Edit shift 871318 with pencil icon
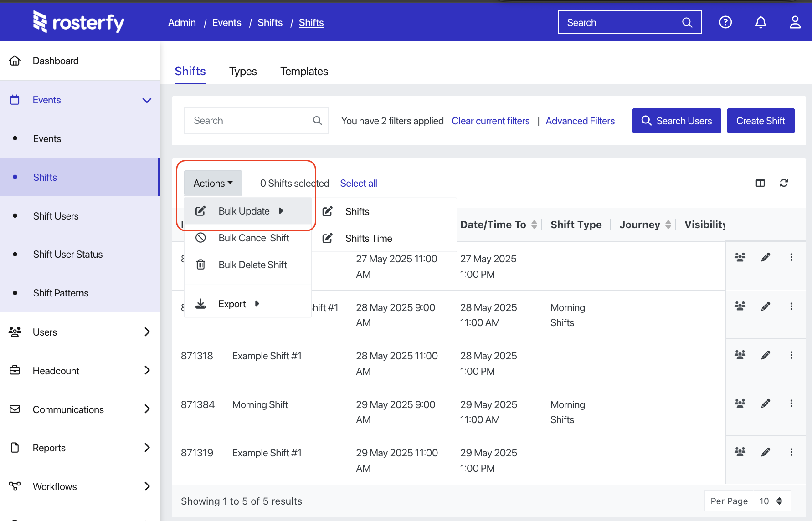The height and width of the screenshot is (521, 812). point(766,355)
